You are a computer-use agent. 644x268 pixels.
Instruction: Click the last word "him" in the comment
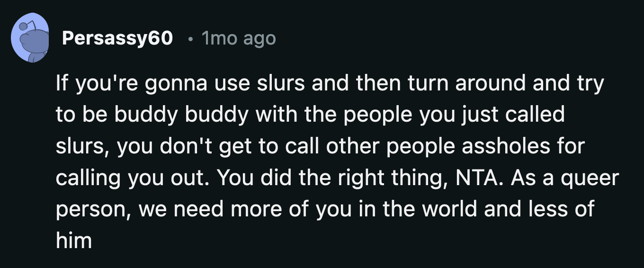click(73, 240)
